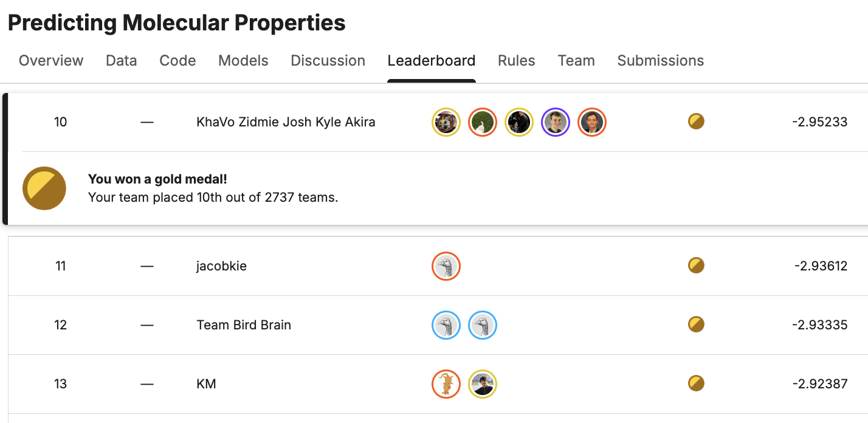Switch to the Overview tab
This screenshot has width=868, height=423.
coord(51,61)
